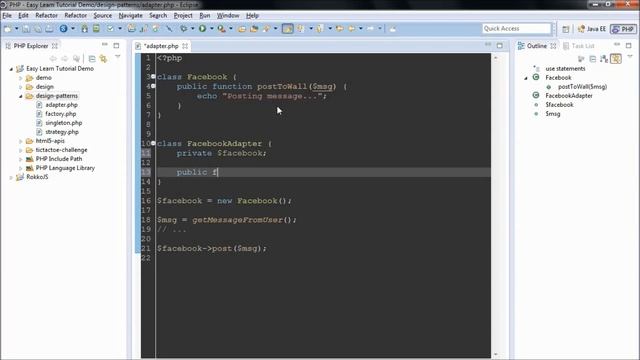This screenshot has height=360, width=640.
Task: Open the Run button dropdown arrow
Action: 211,29
